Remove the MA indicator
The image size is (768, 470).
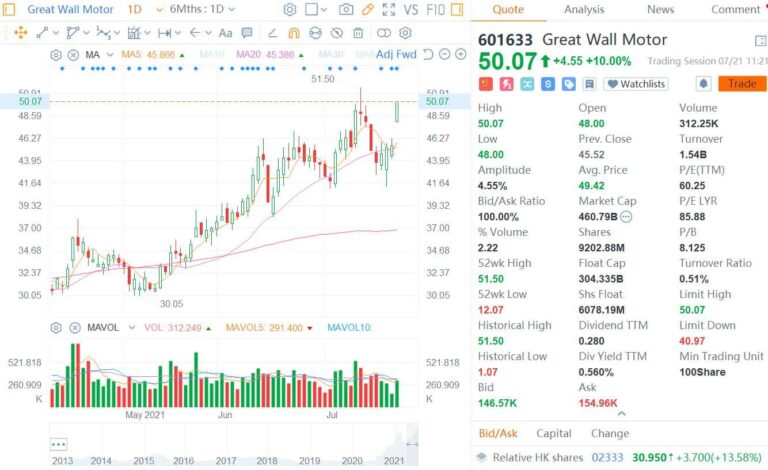pos(73,55)
